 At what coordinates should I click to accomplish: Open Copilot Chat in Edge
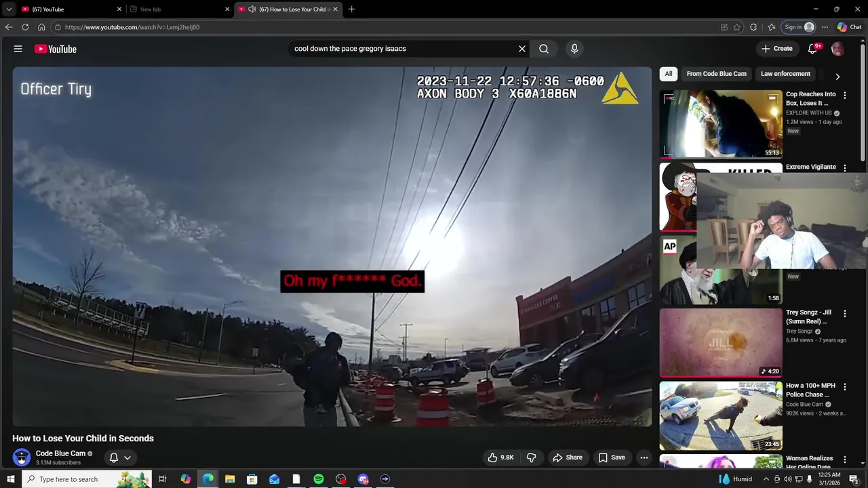point(849,27)
